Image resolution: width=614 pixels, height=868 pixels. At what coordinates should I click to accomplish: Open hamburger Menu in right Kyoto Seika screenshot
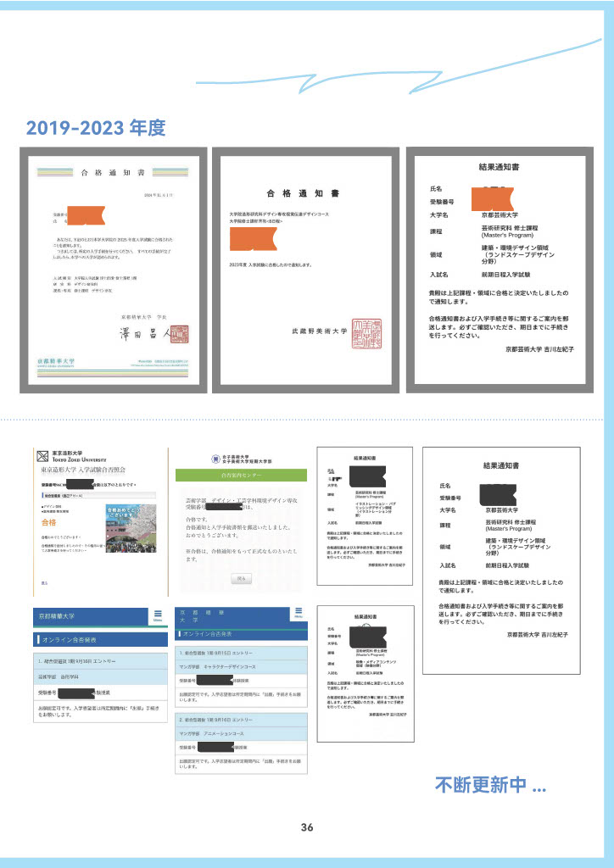click(x=298, y=613)
